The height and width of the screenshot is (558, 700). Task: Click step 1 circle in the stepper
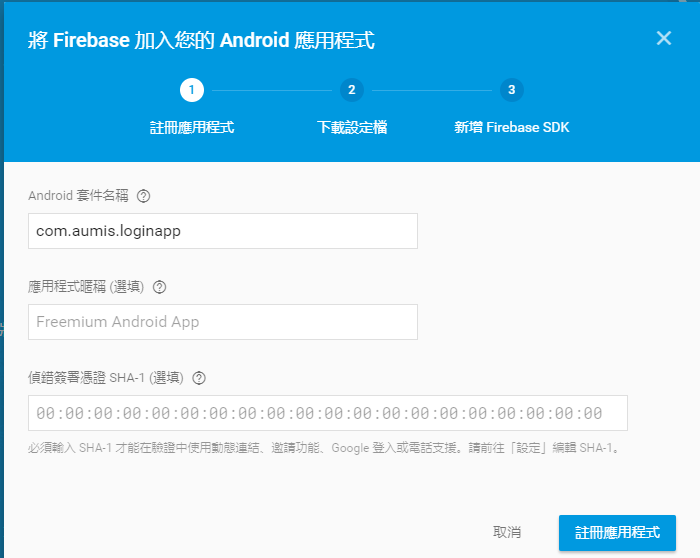tap(192, 90)
